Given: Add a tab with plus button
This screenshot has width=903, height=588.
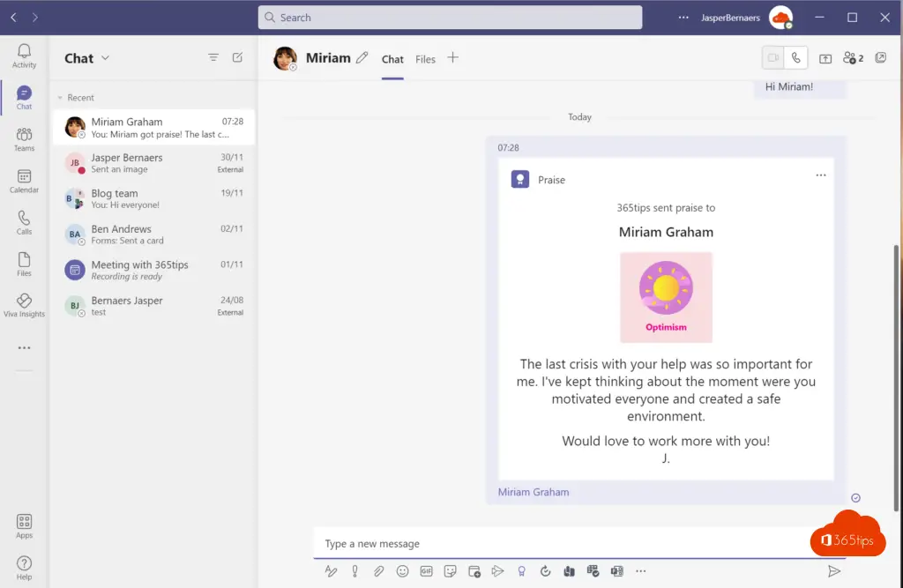Looking at the screenshot, I should [x=452, y=57].
